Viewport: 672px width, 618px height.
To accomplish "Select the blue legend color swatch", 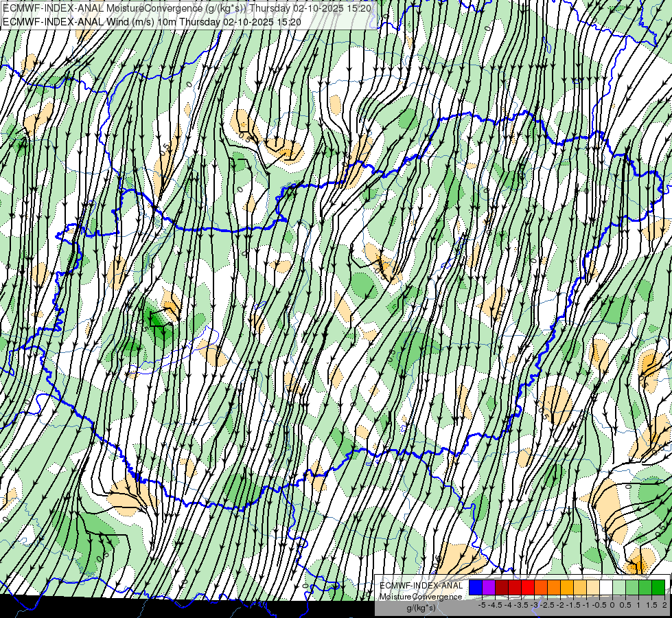I will [476, 587].
